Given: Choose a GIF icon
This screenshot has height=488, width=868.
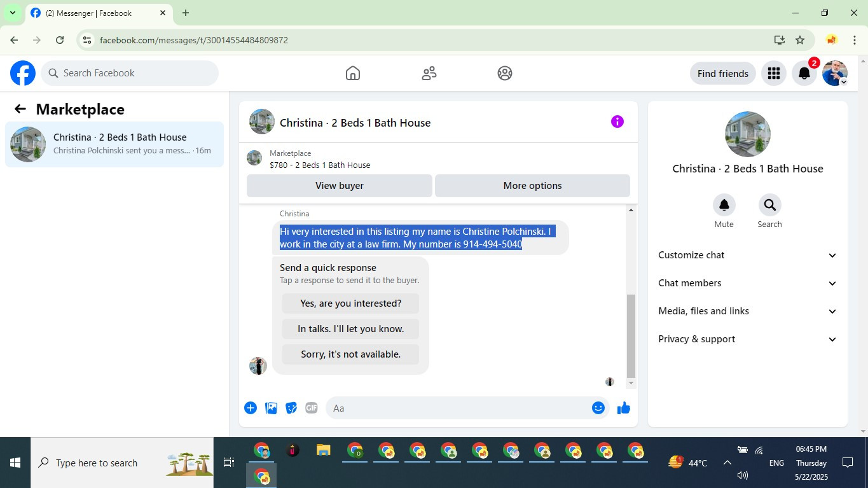Looking at the screenshot, I should tap(312, 408).
